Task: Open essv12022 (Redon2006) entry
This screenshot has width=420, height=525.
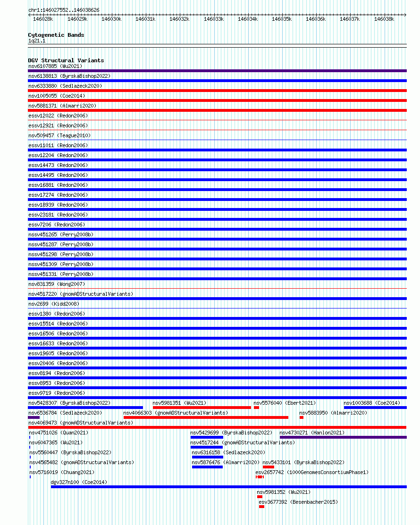Action: 58,116
